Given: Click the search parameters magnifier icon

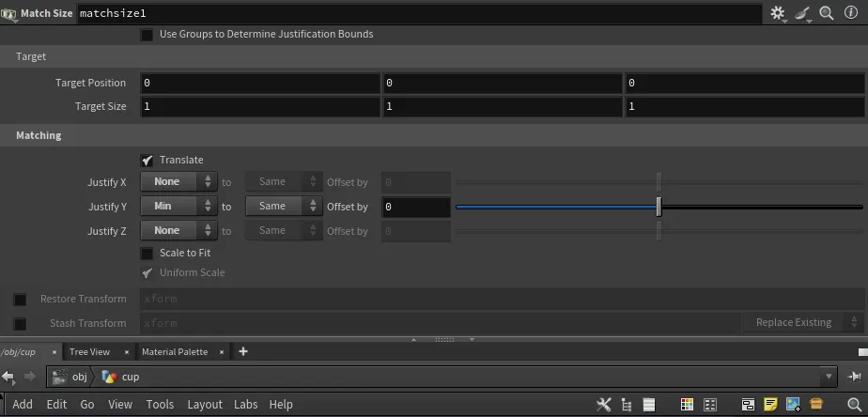Looking at the screenshot, I should click(827, 13).
